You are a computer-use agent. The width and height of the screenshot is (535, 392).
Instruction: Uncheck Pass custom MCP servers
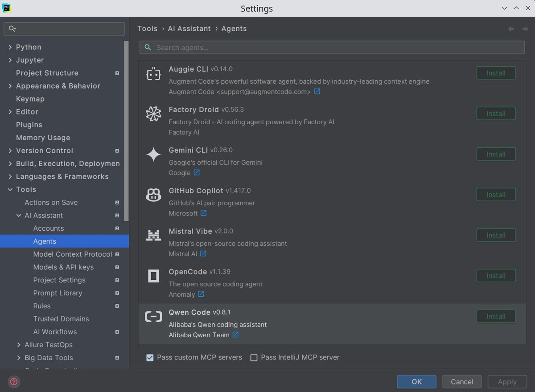coord(150,357)
